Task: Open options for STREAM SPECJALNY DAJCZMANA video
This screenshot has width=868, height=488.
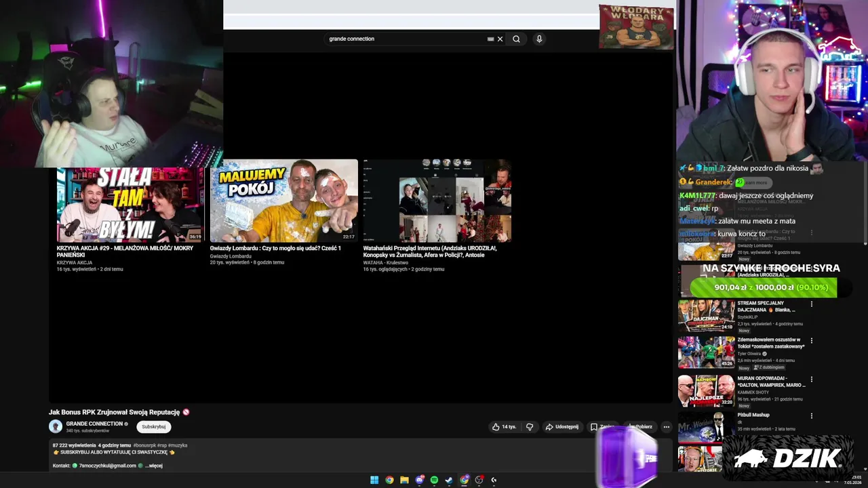Action: [811, 304]
